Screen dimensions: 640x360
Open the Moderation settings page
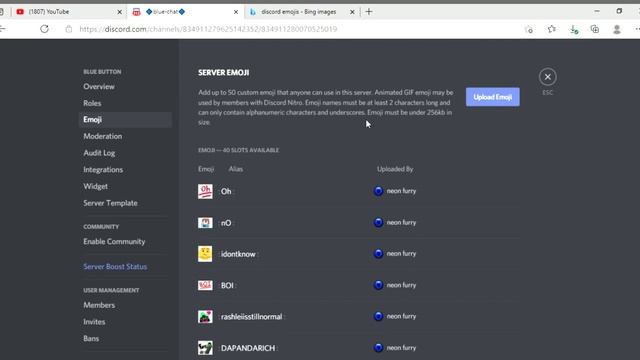point(103,136)
